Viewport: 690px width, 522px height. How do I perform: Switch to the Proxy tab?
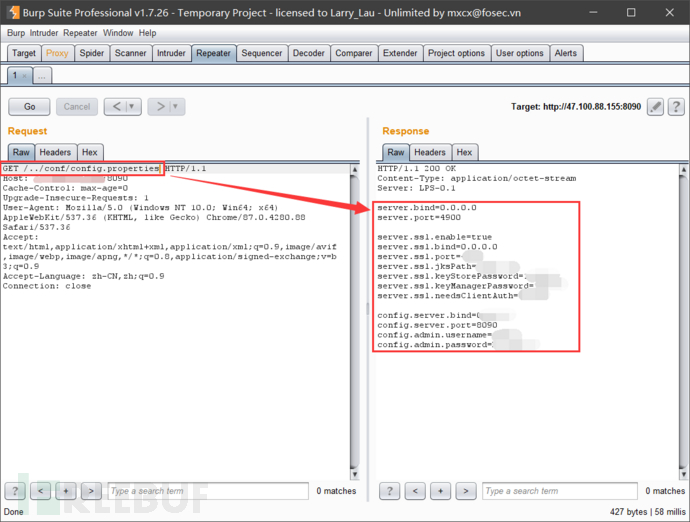pos(57,53)
